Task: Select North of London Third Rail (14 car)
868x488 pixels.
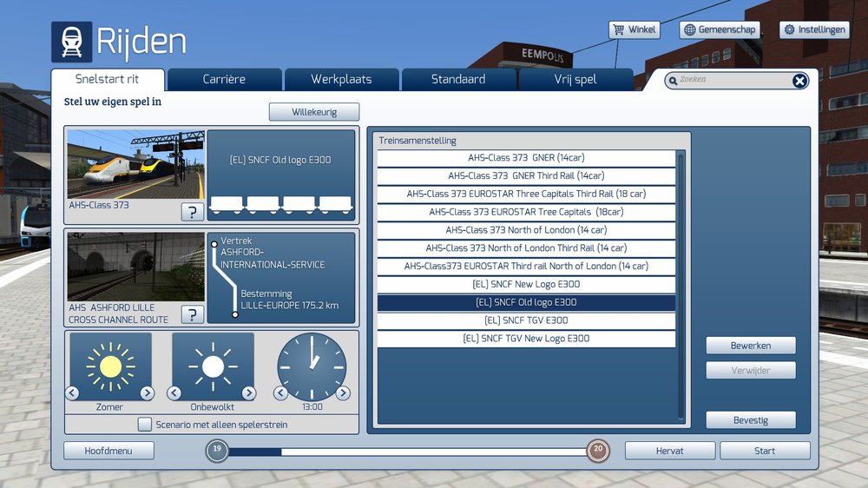Action: click(x=526, y=248)
